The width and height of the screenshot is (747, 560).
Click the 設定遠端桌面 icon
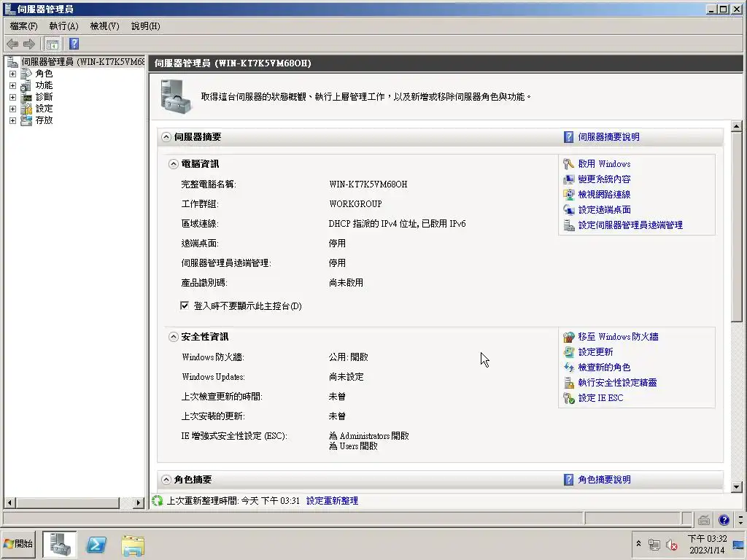tap(568, 209)
